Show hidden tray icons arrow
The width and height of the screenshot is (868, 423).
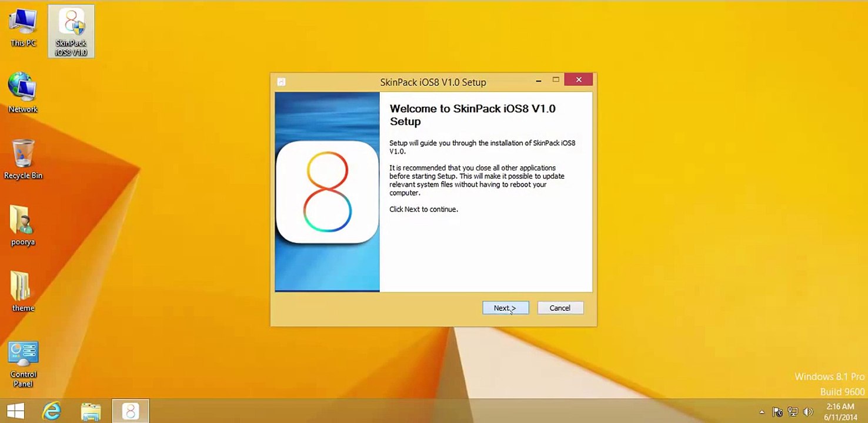coord(762,412)
